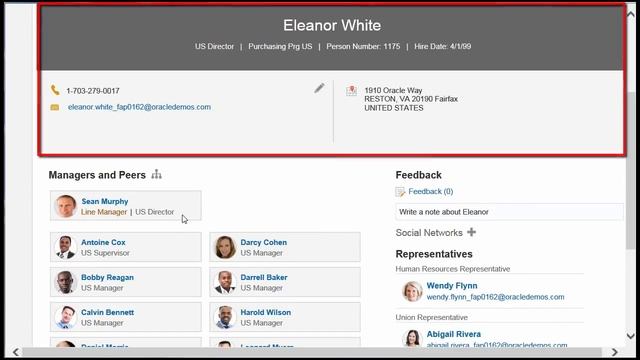Open Darrell Baker's profile link
This screenshot has width=640, height=360.
[x=264, y=277]
